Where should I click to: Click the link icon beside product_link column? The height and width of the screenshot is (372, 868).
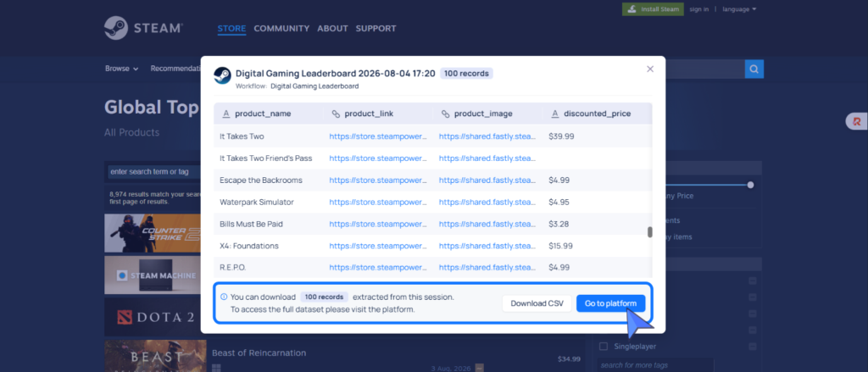(336, 114)
